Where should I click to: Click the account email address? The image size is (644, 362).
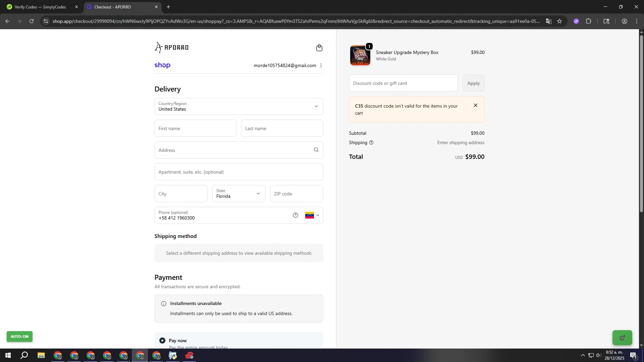(x=285, y=66)
